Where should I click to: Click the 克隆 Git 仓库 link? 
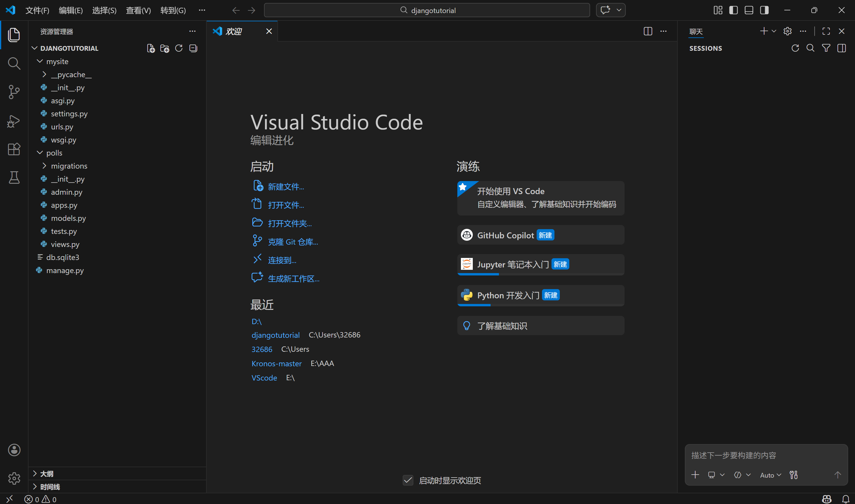pos(293,242)
